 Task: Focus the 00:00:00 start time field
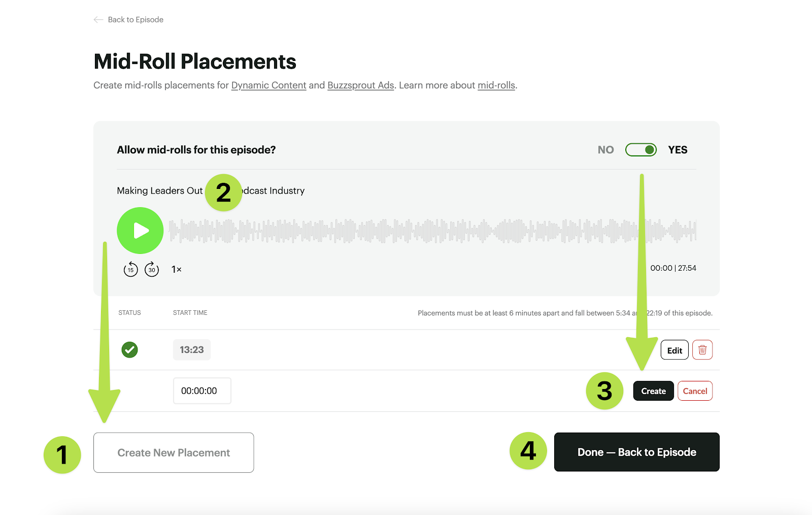coord(202,391)
